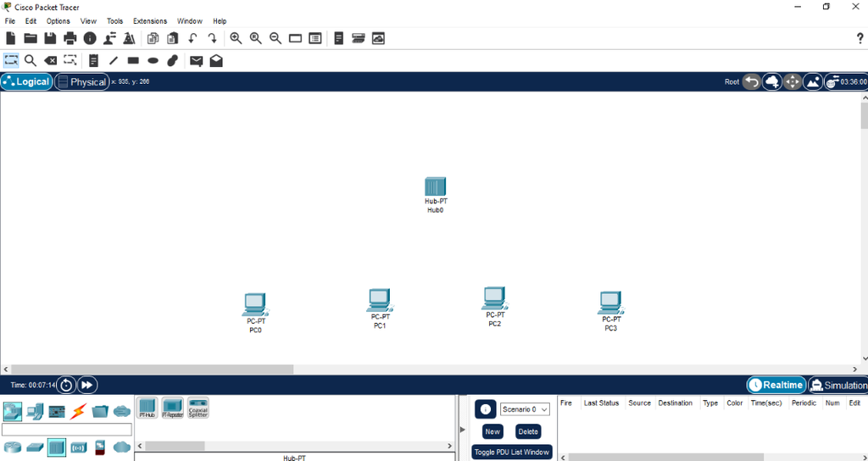Image resolution: width=868 pixels, height=461 pixels.
Task: Click fast forward time button
Action: (x=87, y=386)
